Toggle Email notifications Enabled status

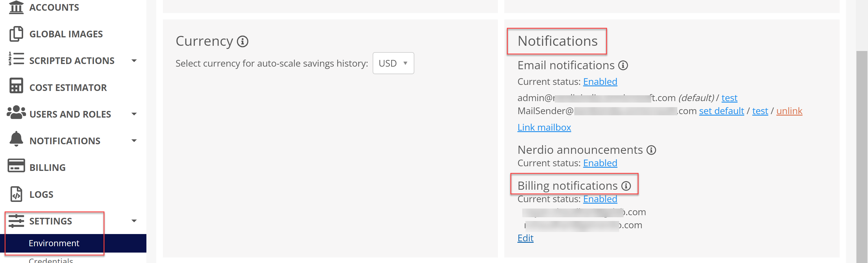pos(600,82)
